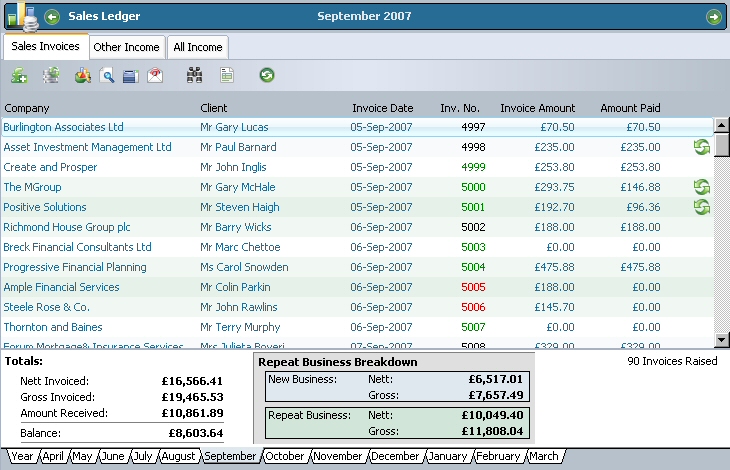Click the email envelope toolbar icon
The height and width of the screenshot is (470, 730).
(155, 75)
